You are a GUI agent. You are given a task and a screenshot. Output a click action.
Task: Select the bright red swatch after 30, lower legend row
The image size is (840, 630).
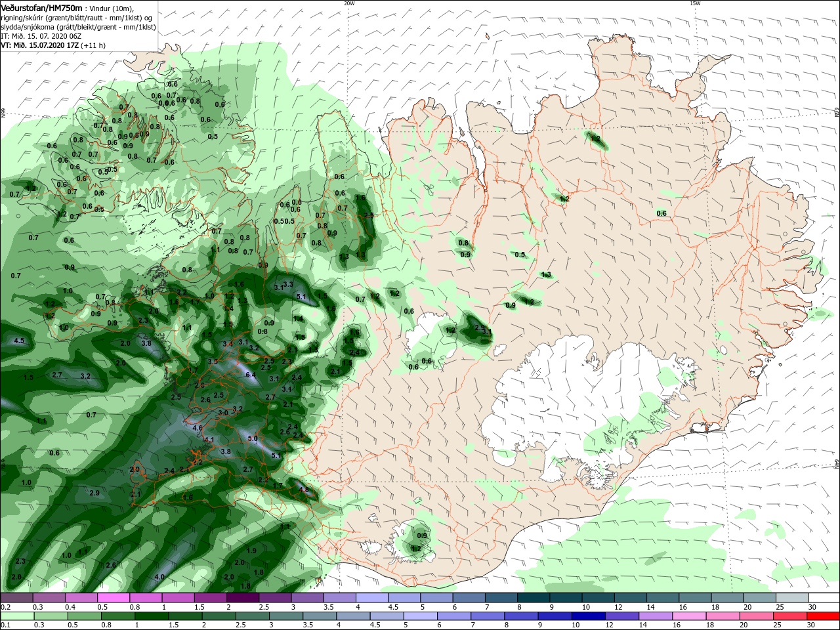click(x=823, y=616)
